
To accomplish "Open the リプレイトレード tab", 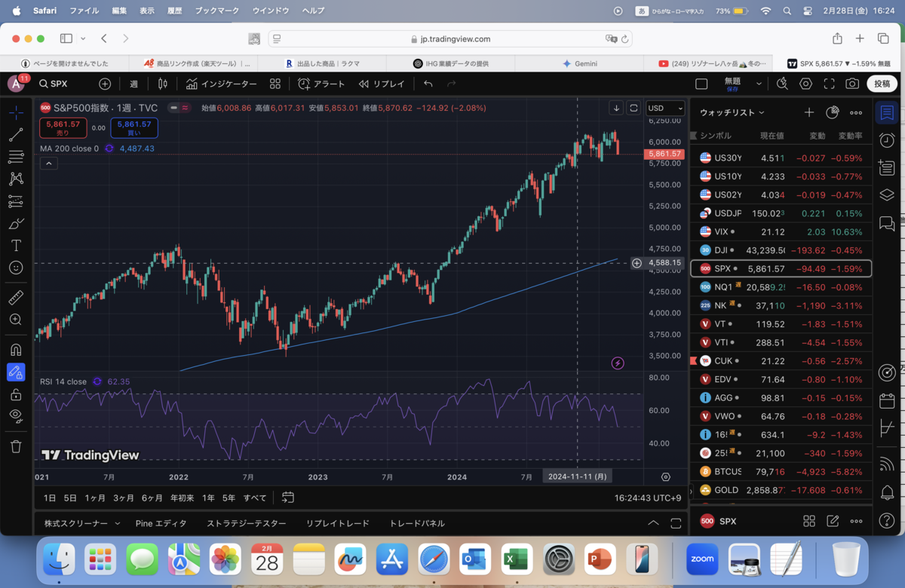I will 337,523.
